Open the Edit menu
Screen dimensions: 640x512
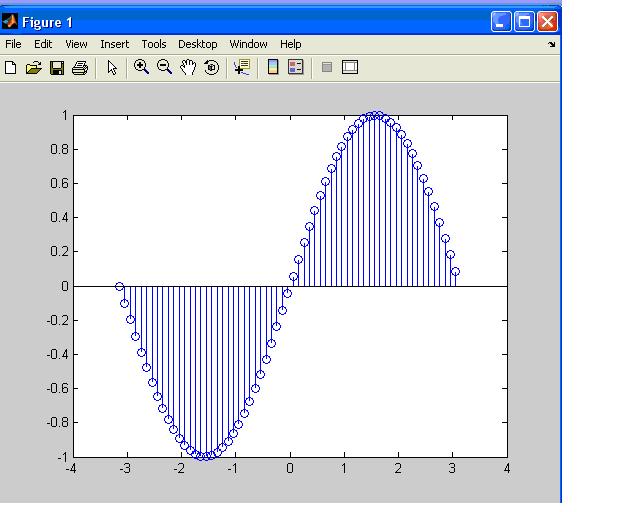point(43,44)
